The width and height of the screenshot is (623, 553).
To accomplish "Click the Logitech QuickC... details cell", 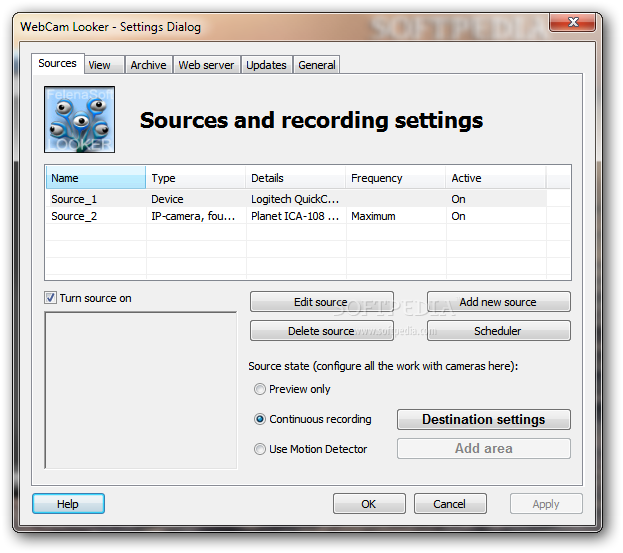I will 295,199.
